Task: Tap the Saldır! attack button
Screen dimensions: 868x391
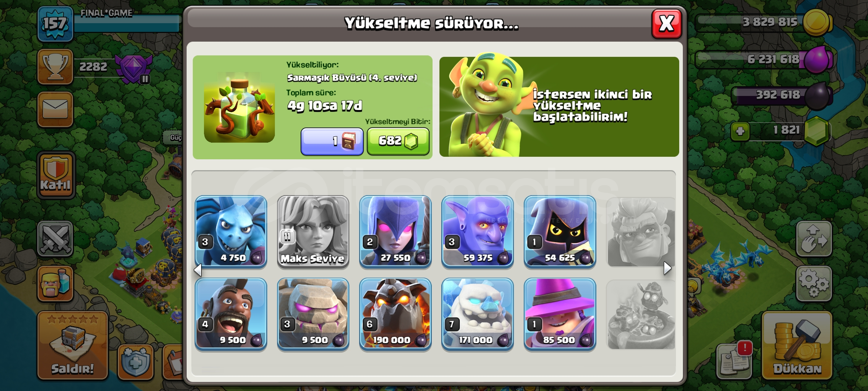Action: [x=73, y=346]
